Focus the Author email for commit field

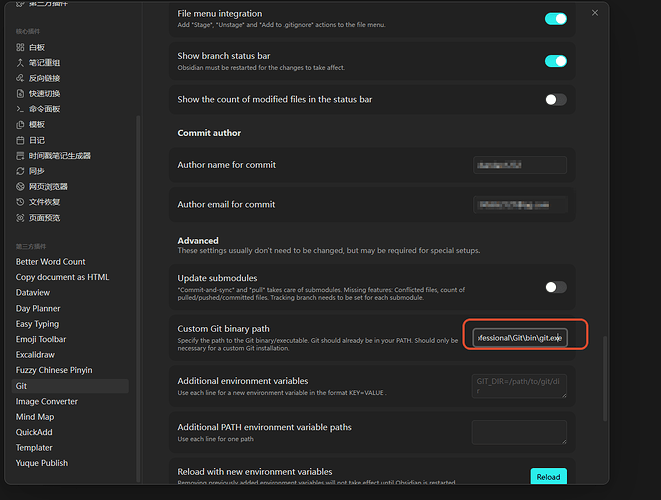click(520, 204)
